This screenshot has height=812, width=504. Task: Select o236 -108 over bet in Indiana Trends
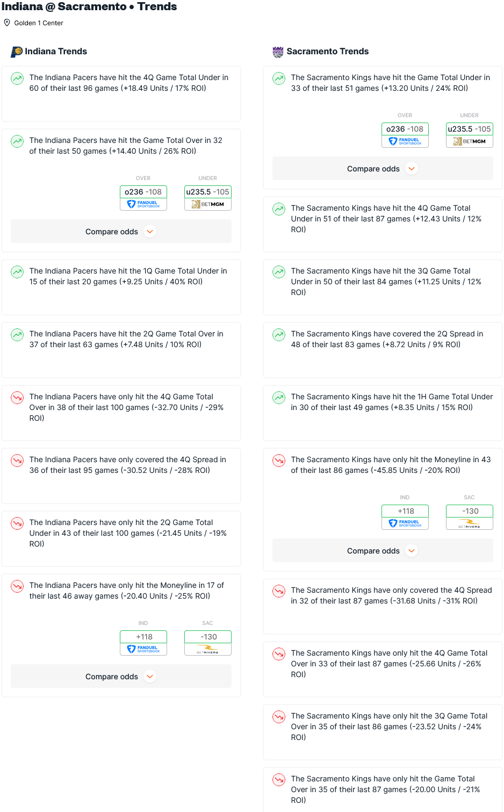click(x=143, y=192)
